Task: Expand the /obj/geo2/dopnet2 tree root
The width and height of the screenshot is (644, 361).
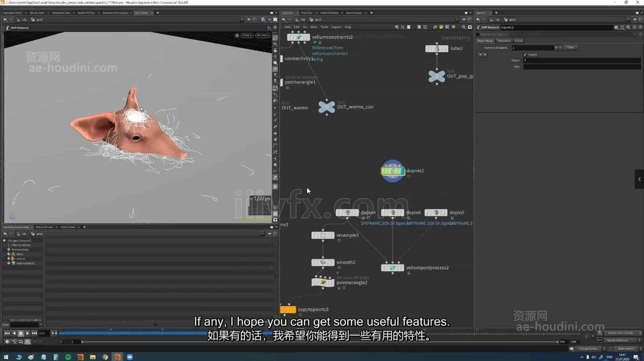Action: (4, 241)
